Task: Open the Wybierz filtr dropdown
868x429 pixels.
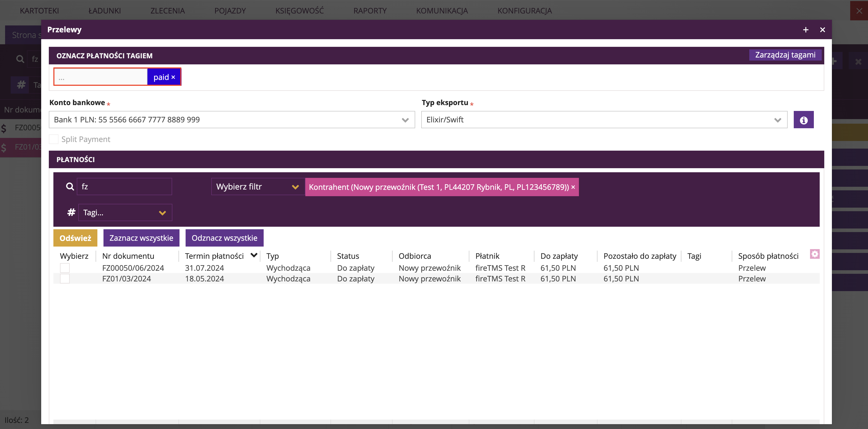Action: (258, 187)
